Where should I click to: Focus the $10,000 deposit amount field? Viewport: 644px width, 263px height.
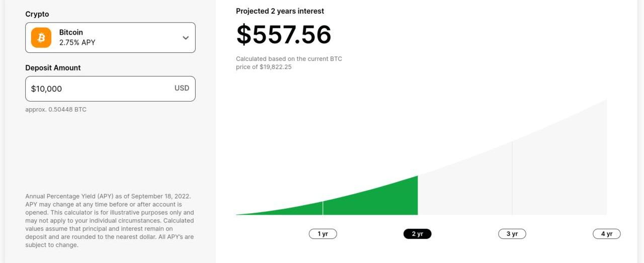pyautogui.click(x=96, y=89)
